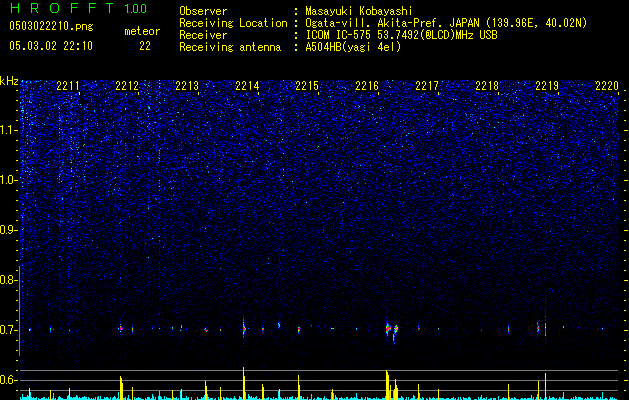Click the 0.6 kHz axis label
The height and width of the screenshot is (400, 629).
(8, 380)
